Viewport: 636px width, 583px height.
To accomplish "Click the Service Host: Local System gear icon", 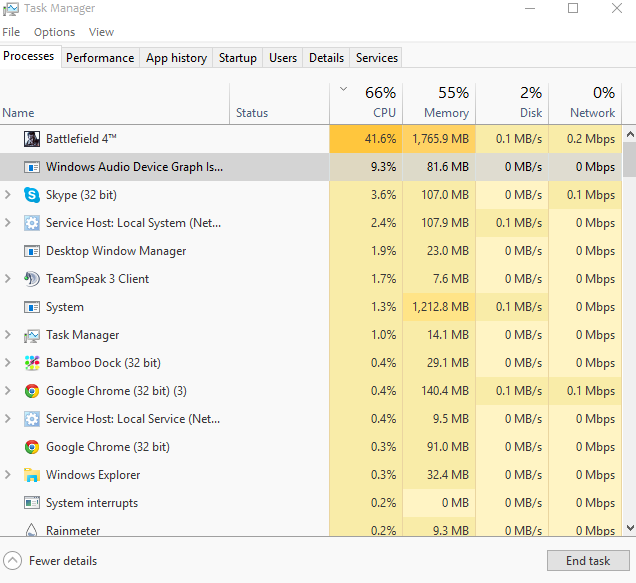I will tap(32, 223).
